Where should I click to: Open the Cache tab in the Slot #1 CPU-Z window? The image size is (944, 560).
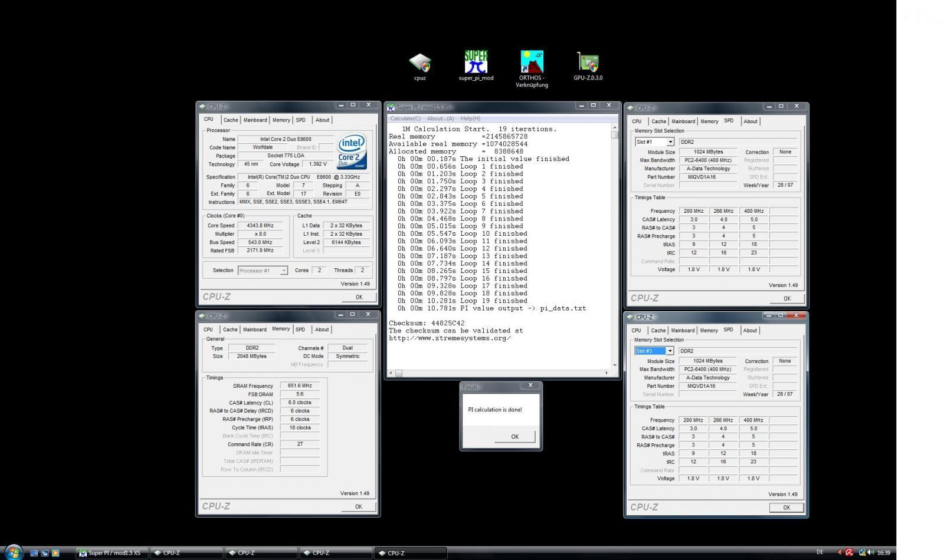coord(659,121)
